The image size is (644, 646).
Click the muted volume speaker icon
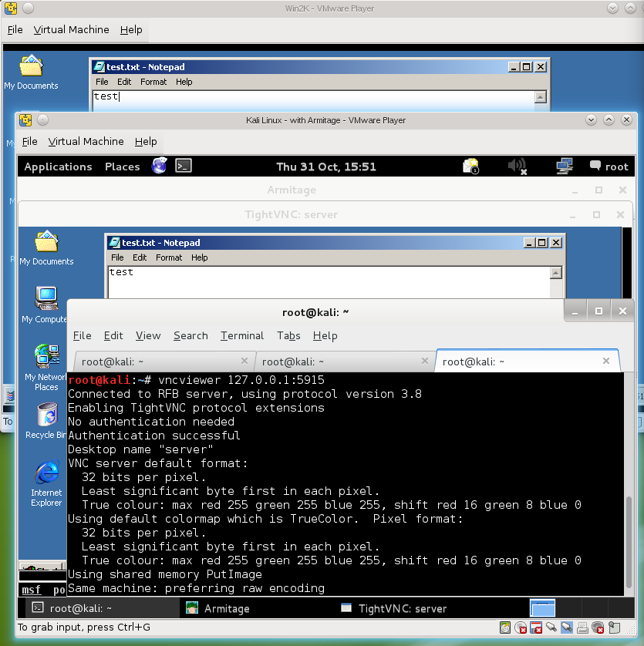[x=517, y=166]
